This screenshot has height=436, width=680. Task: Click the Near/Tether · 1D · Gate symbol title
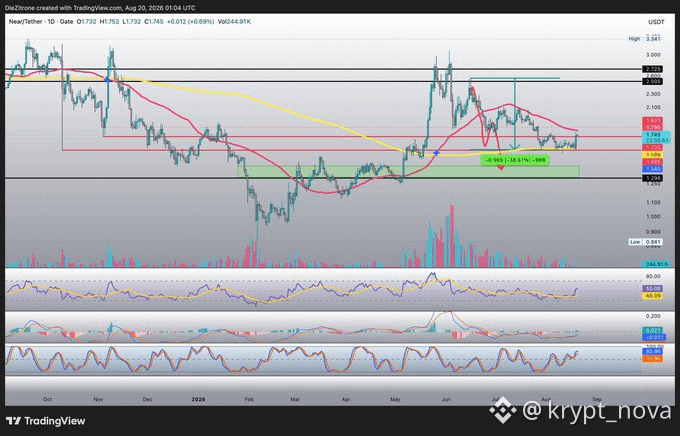click(41, 21)
